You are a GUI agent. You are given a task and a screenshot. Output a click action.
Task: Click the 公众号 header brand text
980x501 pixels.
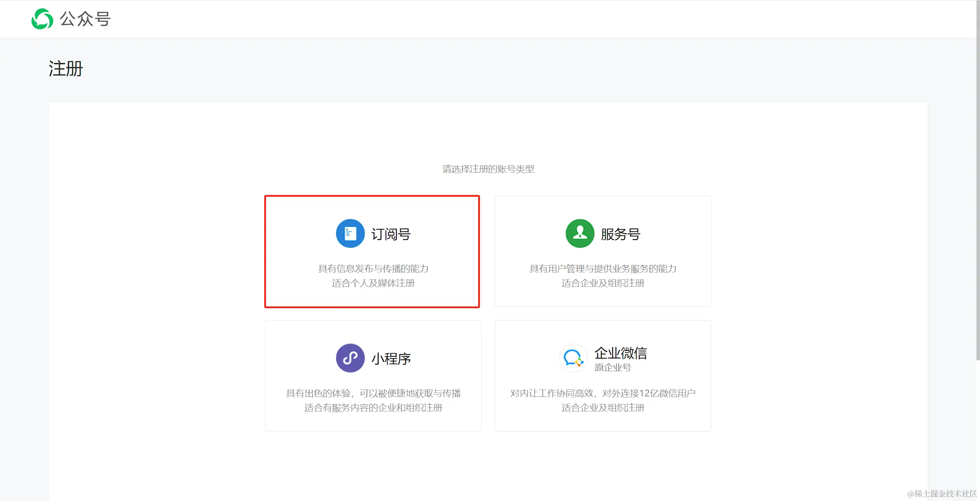(85, 19)
